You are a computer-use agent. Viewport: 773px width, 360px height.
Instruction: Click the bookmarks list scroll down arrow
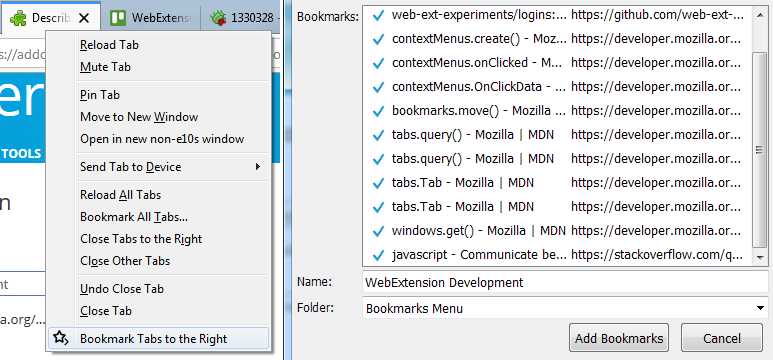760,257
